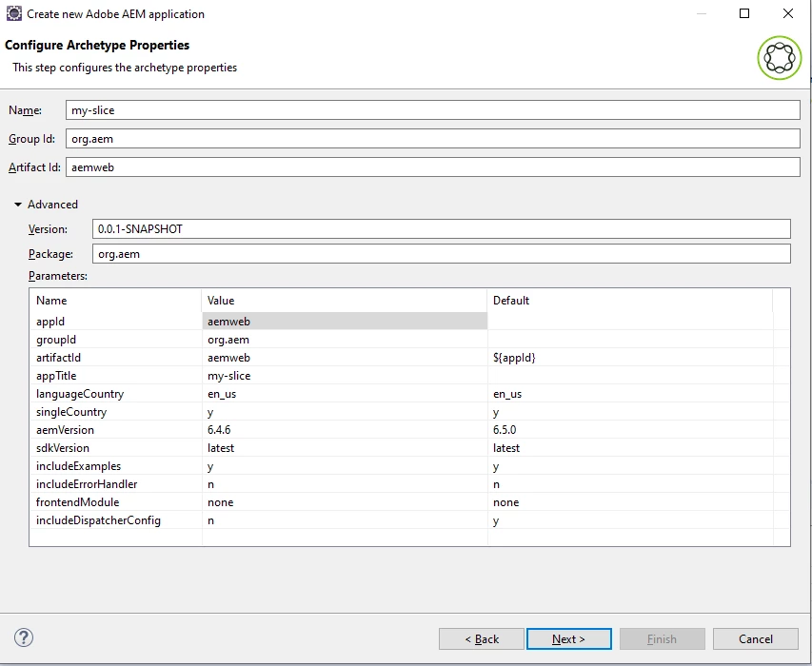Click the ${appId} default value

[x=514, y=358]
